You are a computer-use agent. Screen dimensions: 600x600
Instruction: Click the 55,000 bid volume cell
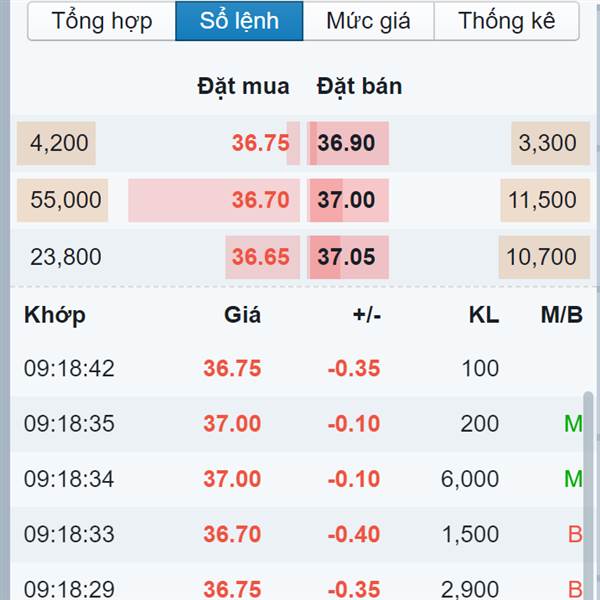(x=62, y=200)
